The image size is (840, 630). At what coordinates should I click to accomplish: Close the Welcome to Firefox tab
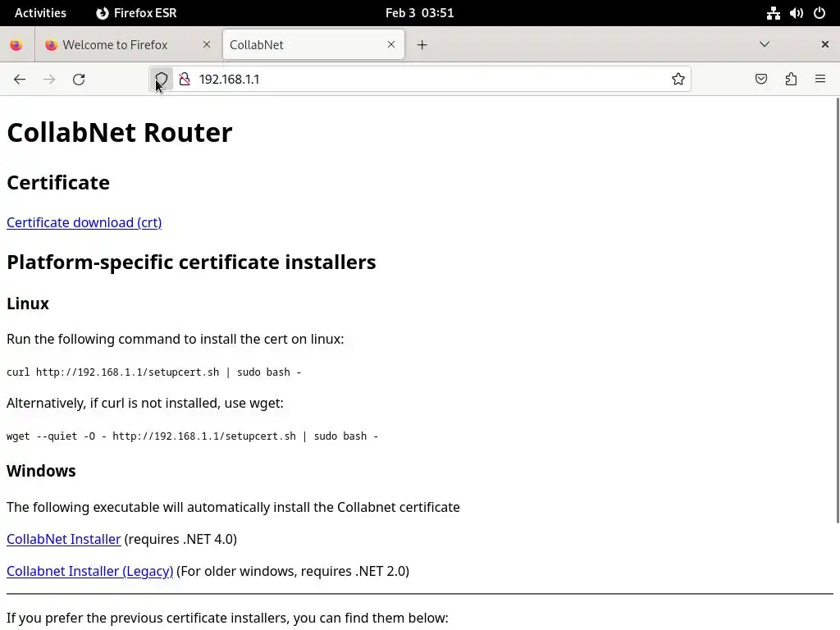point(207,44)
